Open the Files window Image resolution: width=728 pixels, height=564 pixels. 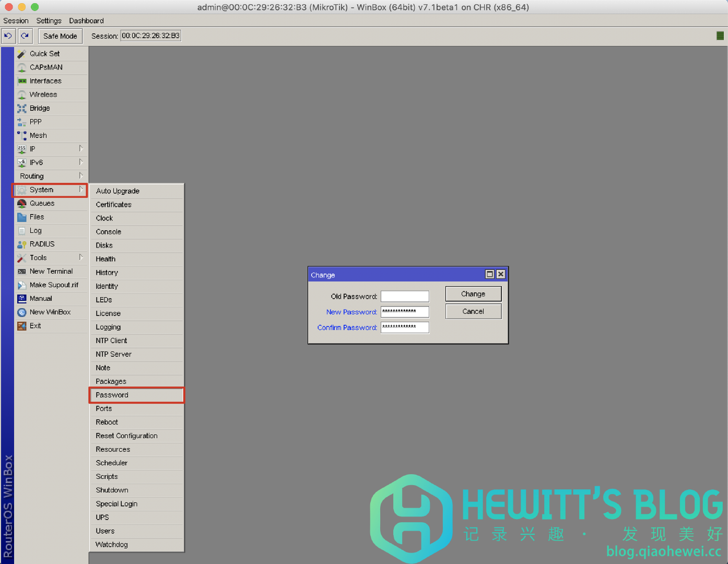click(37, 217)
